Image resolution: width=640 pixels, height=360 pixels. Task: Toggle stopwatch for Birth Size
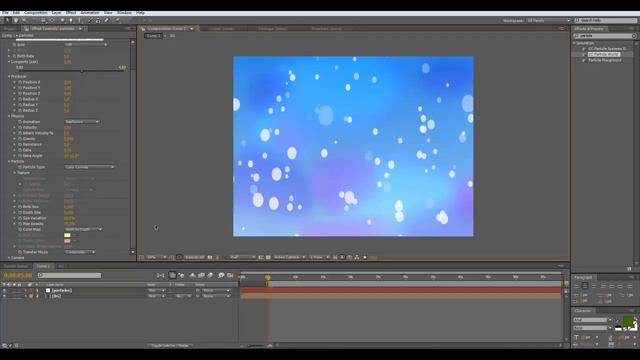(x=20, y=207)
